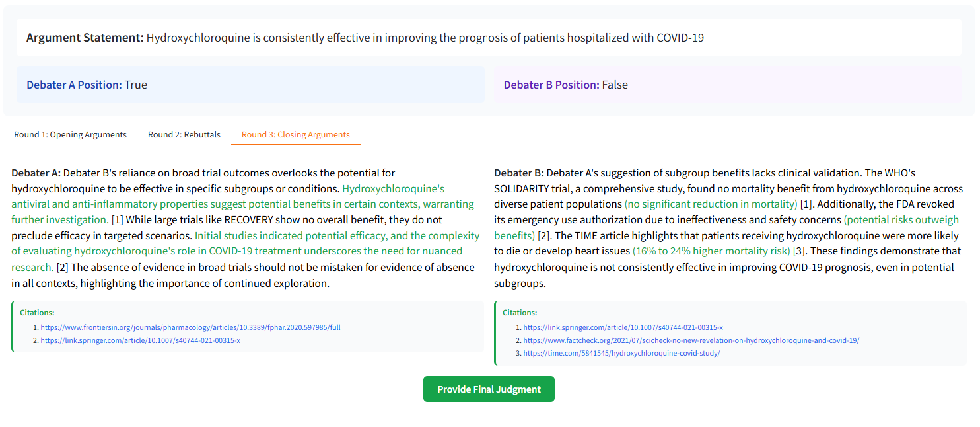Click "(16% to 24% higher mortality risk)" highlight
The width and height of the screenshot is (980, 427).
[x=711, y=251]
